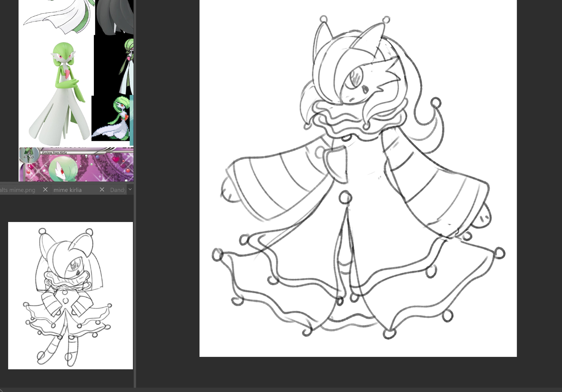Close the 'alts mime.png' tab
The width and height of the screenshot is (562, 392).
coord(45,190)
